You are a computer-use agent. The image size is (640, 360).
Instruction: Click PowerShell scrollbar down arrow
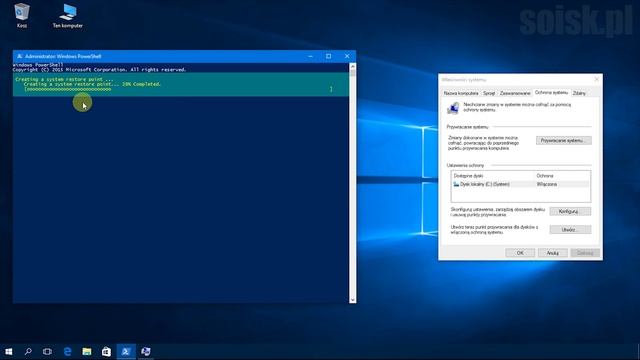pyautogui.click(x=352, y=300)
